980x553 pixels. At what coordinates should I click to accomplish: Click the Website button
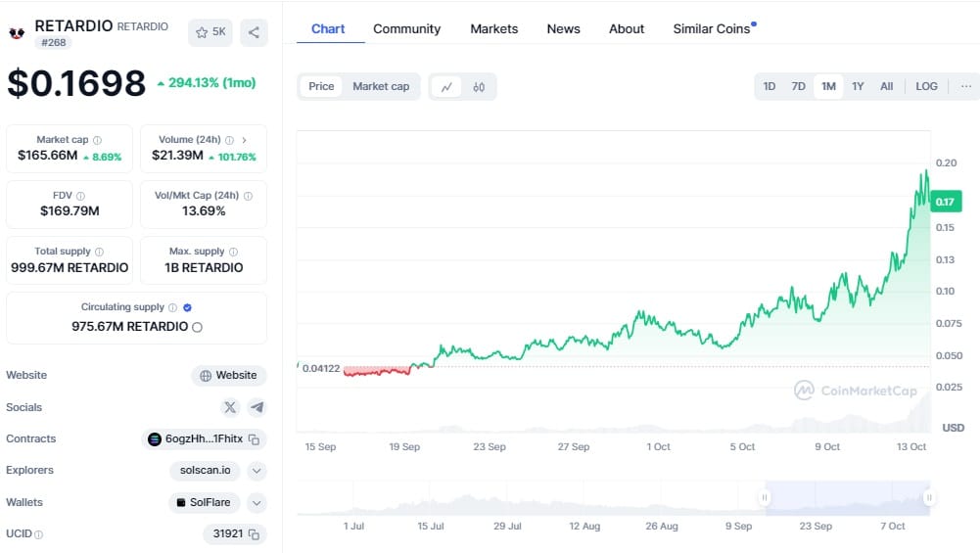[x=228, y=375]
